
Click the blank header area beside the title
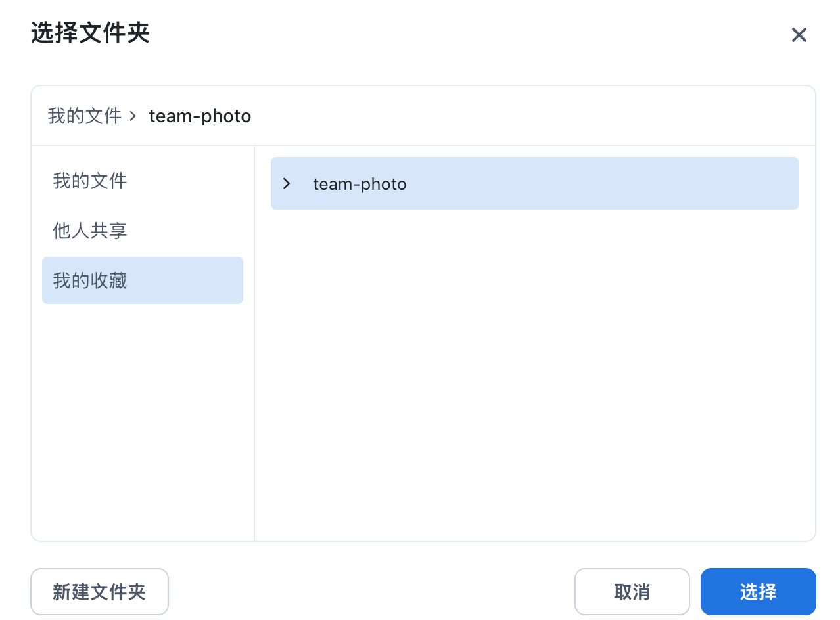pos(460,33)
